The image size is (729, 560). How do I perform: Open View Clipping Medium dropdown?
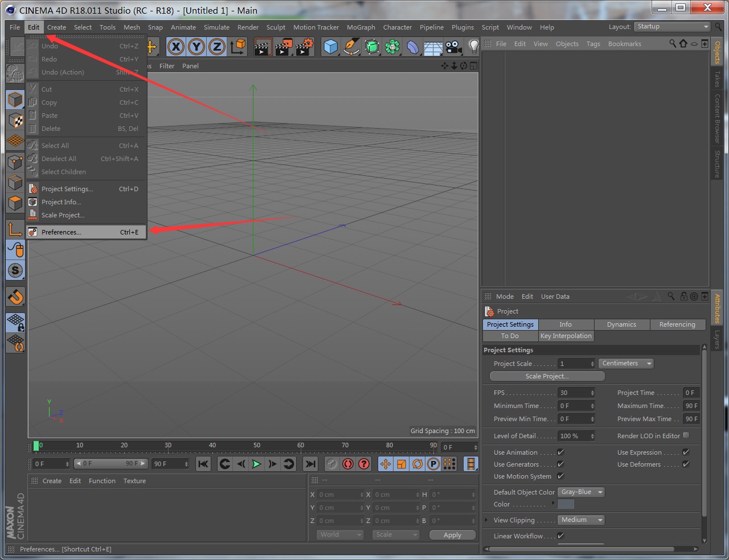tap(581, 520)
